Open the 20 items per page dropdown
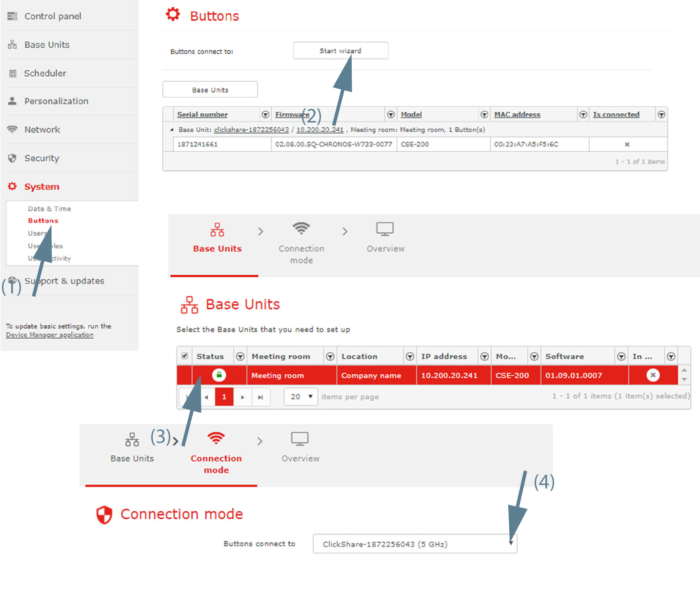 click(x=301, y=397)
